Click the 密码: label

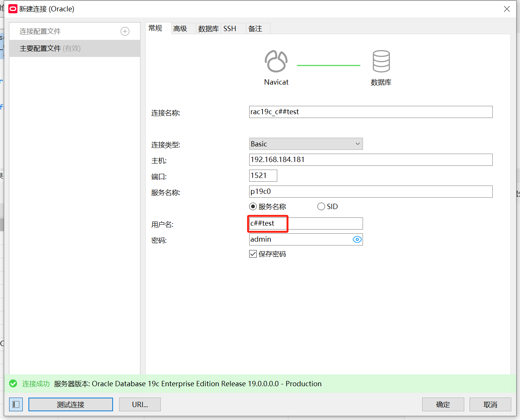pyautogui.click(x=159, y=240)
